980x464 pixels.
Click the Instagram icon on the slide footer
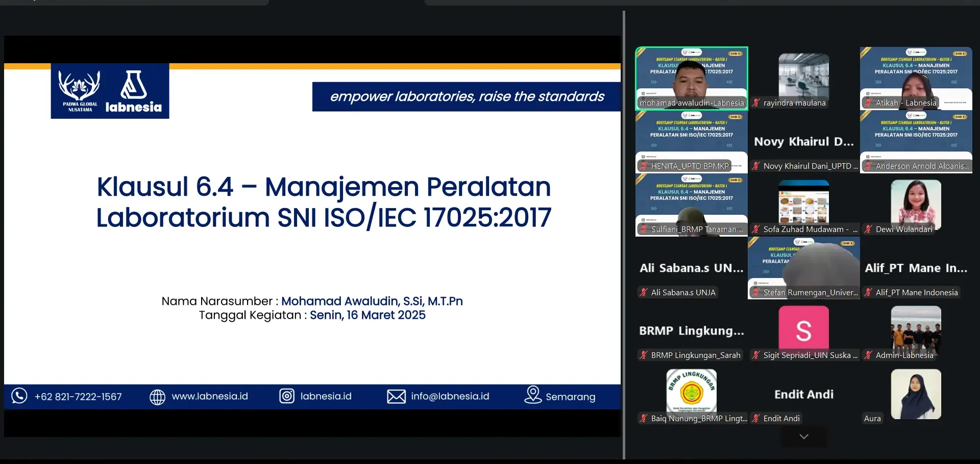[x=287, y=396]
